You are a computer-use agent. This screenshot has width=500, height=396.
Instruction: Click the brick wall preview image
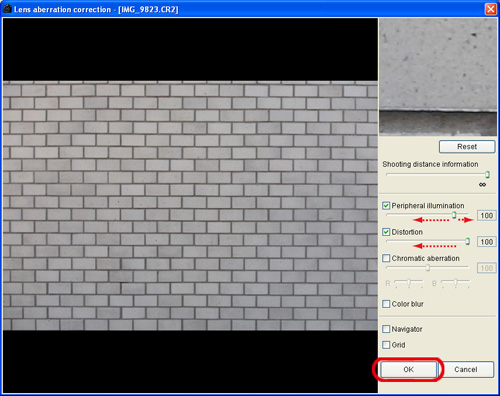point(190,206)
